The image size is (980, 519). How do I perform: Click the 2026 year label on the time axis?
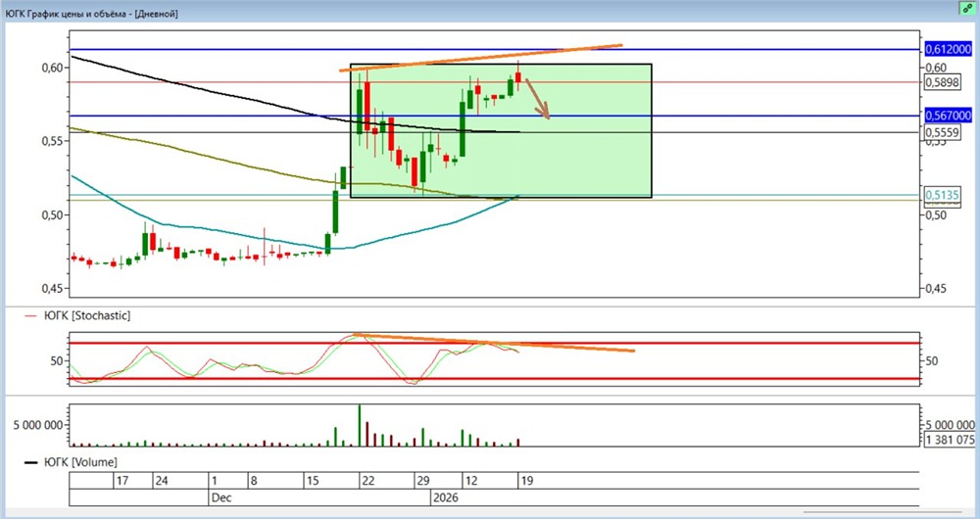pos(446,497)
